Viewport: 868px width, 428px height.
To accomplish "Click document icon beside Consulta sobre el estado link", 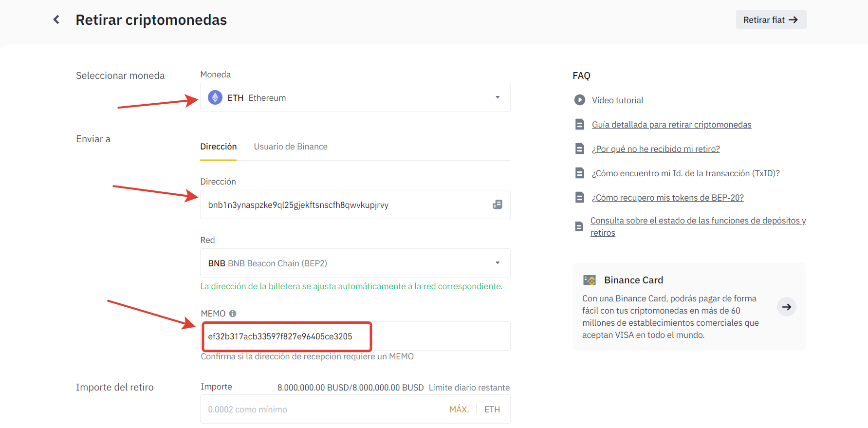I will pos(579,226).
